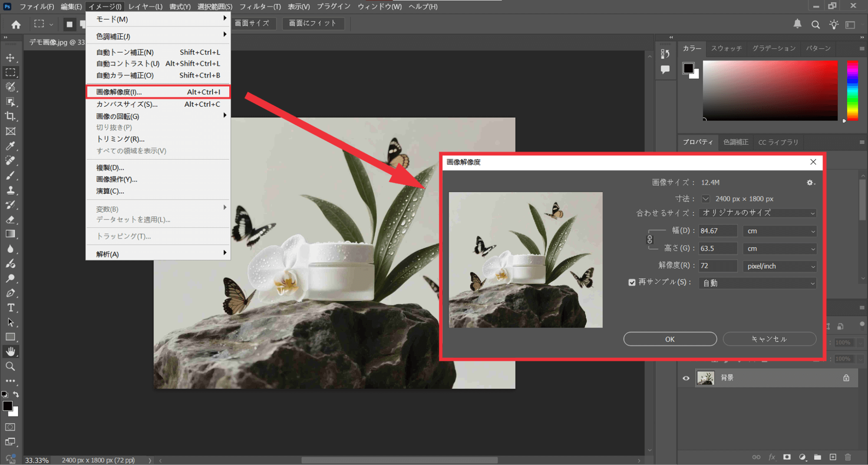Select the Object Selection tool
The width and height of the screenshot is (868, 465).
point(10,102)
